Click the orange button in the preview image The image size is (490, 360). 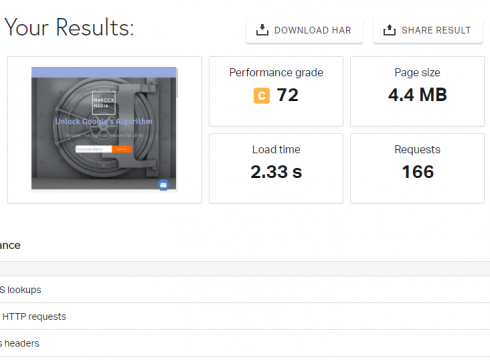(x=122, y=149)
